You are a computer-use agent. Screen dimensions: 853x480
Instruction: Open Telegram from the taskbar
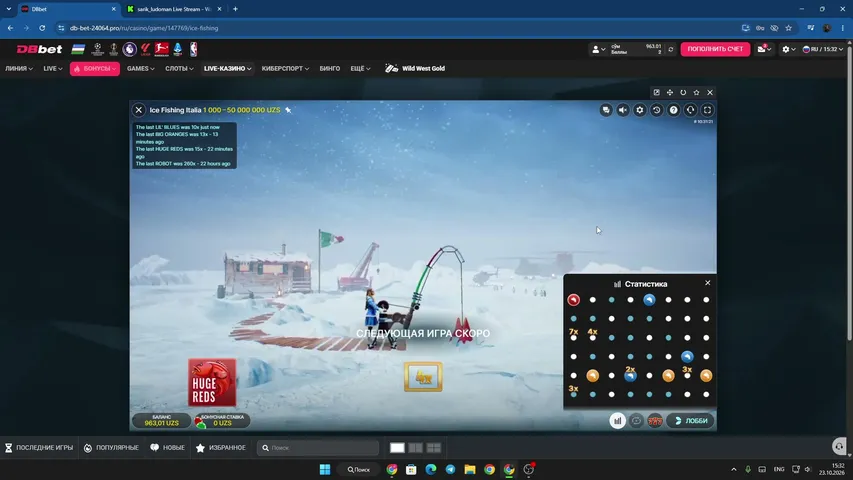(x=450, y=469)
